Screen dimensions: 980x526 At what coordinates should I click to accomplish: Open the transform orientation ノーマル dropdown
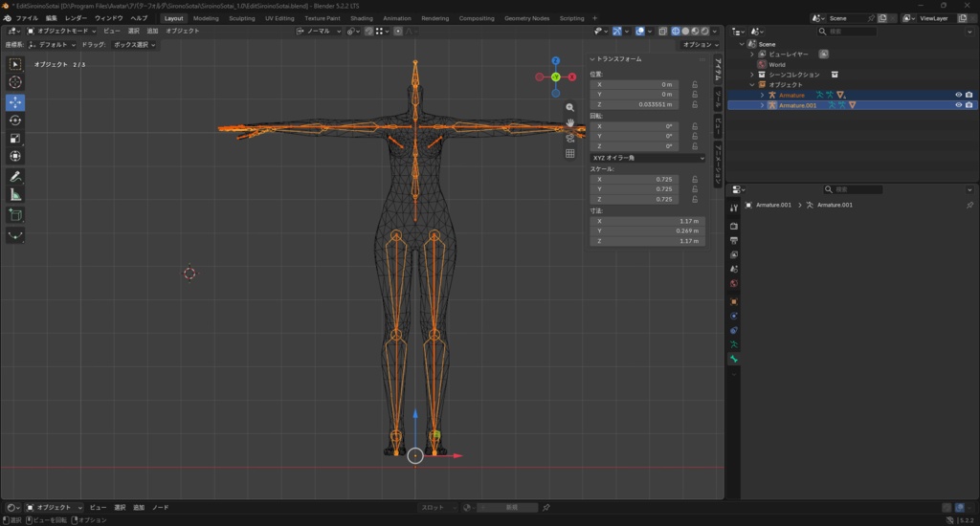pyautogui.click(x=319, y=31)
